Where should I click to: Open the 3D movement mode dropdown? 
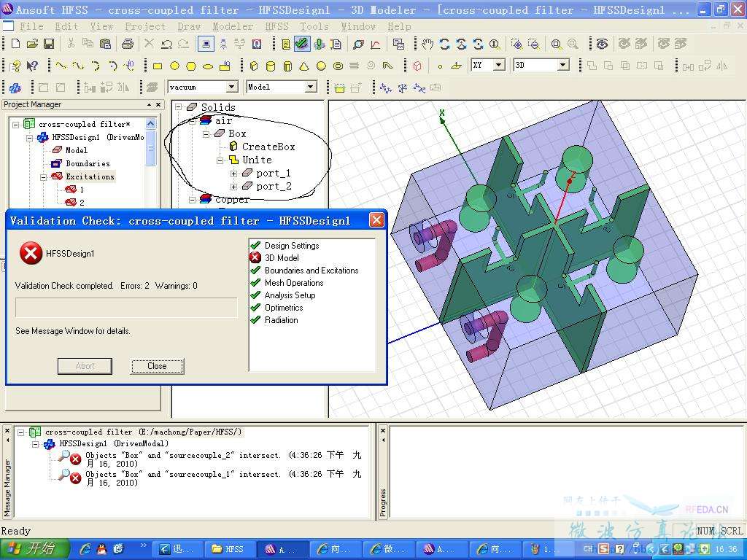(x=563, y=65)
